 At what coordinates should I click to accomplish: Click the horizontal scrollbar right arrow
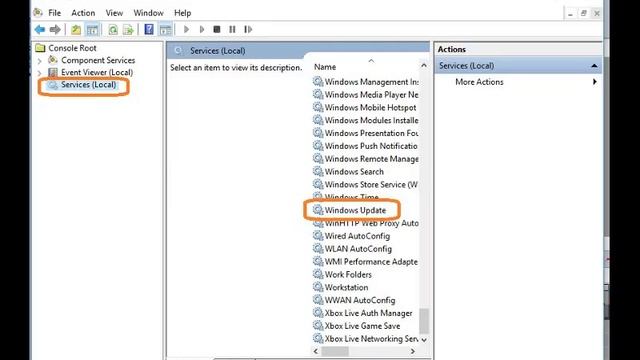pyautogui.click(x=413, y=351)
